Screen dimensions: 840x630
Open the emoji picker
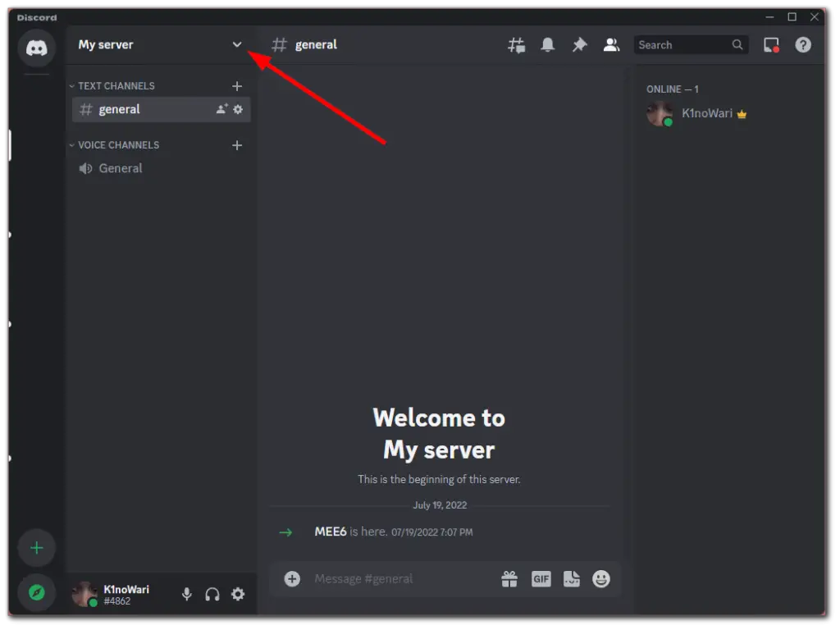[x=600, y=578]
